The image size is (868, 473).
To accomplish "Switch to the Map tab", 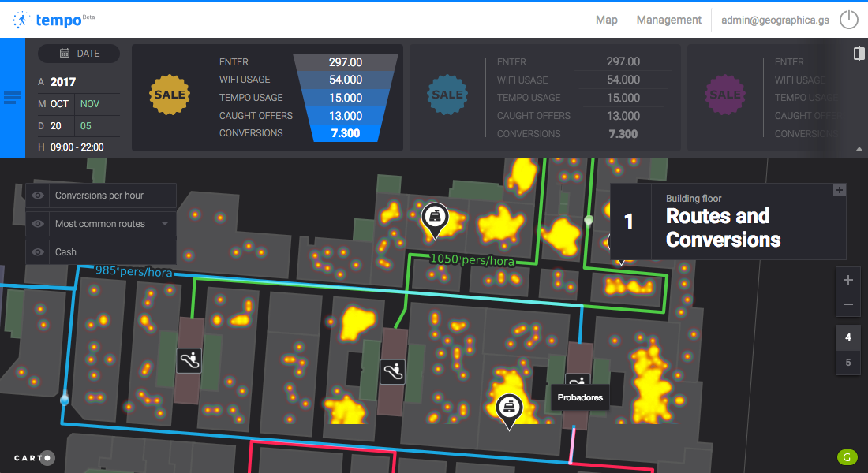I will tap(607, 20).
